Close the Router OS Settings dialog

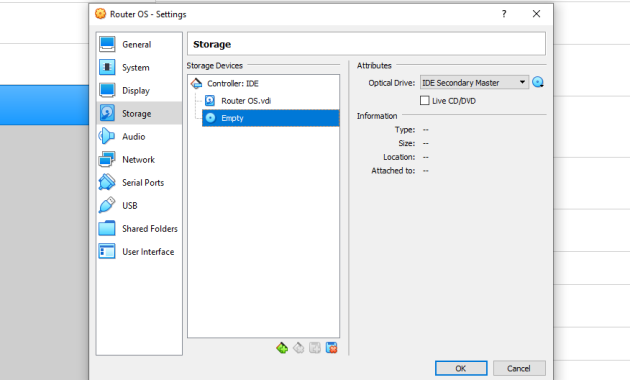[536, 14]
